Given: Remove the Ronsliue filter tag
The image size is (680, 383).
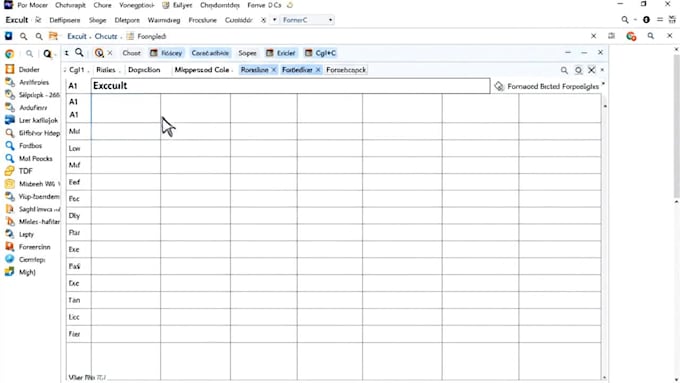Looking at the screenshot, I should click(274, 70).
